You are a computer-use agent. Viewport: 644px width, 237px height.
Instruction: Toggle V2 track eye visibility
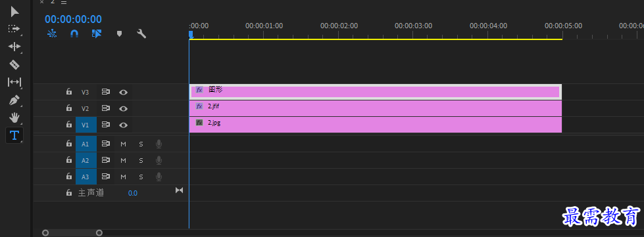[123, 109]
